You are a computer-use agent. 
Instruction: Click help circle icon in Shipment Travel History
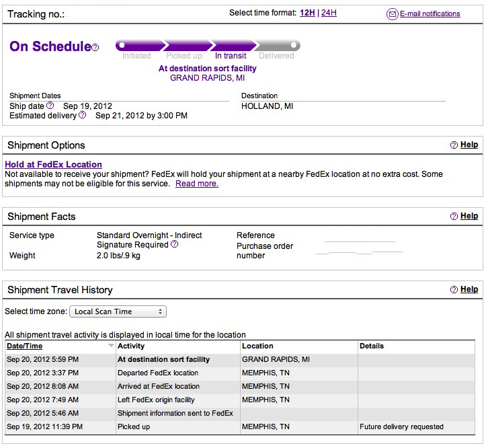[x=454, y=289]
